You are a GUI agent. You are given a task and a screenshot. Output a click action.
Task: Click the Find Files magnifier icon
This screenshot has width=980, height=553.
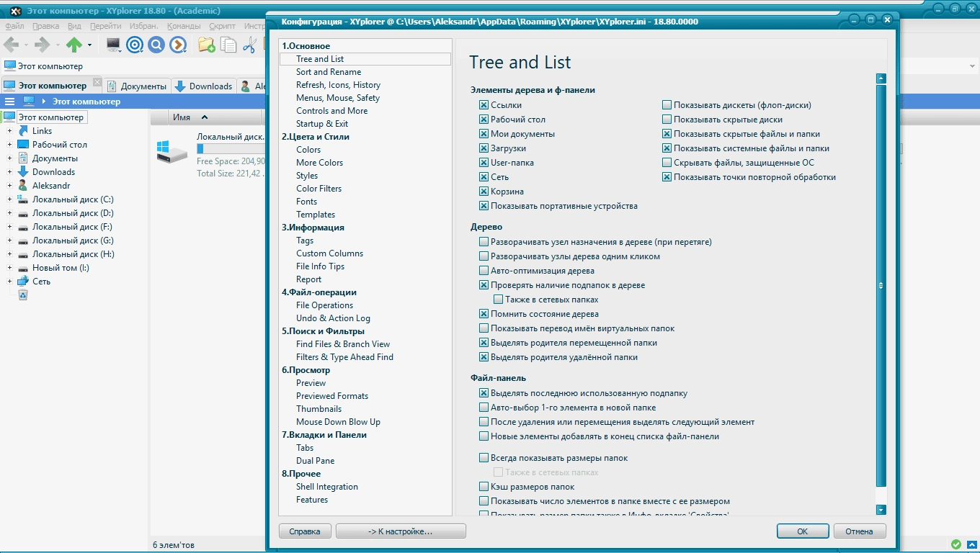(x=156, y=45)
